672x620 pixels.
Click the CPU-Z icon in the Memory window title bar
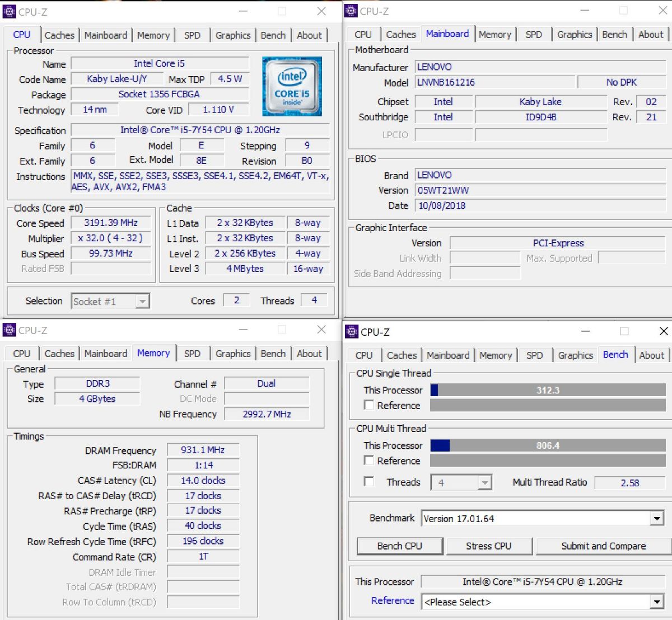(x=9, y=330)
